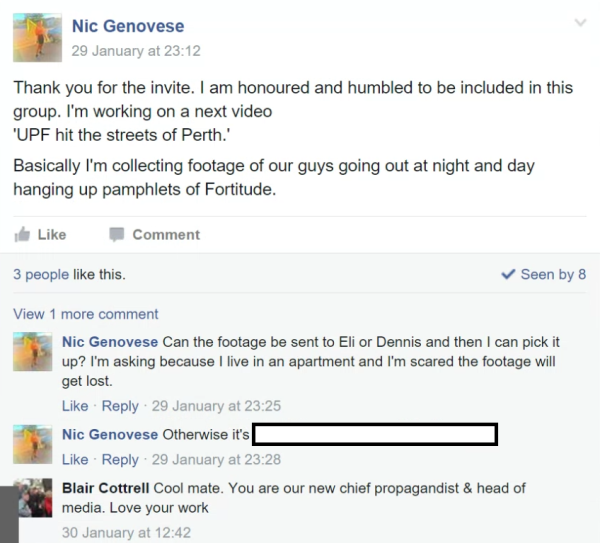Viewport: 600px width, 543px height.
Task: Click the thumbs-up Like icon under the post
Action: (x=22, y=235)
